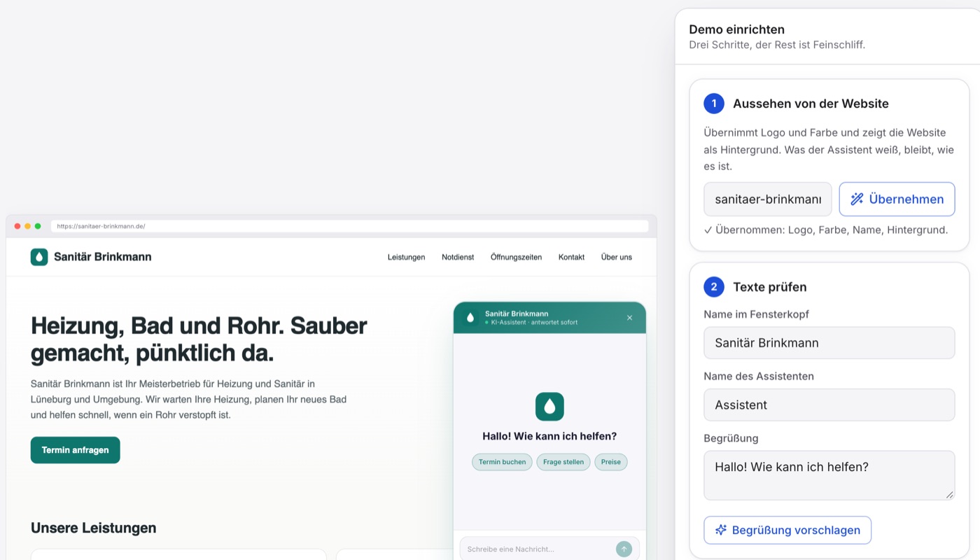Click the small droplet logo in the chat header
Viewport: 980px width, 560px height.
point(470,318)
